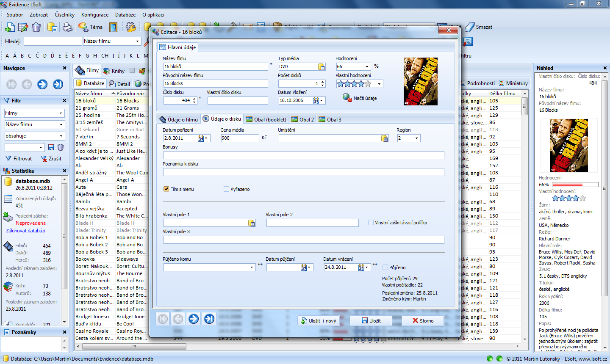The height and width of the screenshot is (364, 610).
Task: Set own rating using the star rating control
Action: click(x=354, y=84)
